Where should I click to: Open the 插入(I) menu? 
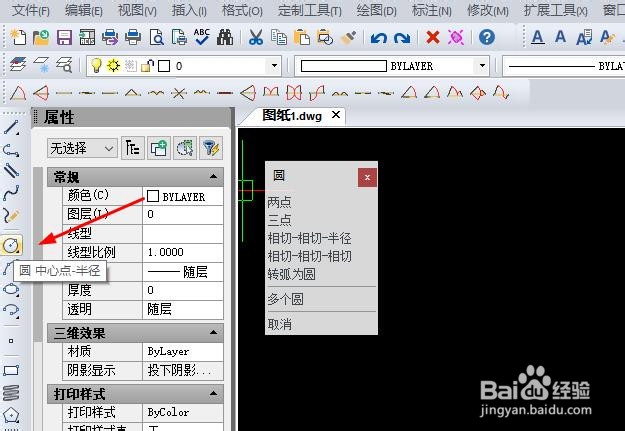[189, 10]
